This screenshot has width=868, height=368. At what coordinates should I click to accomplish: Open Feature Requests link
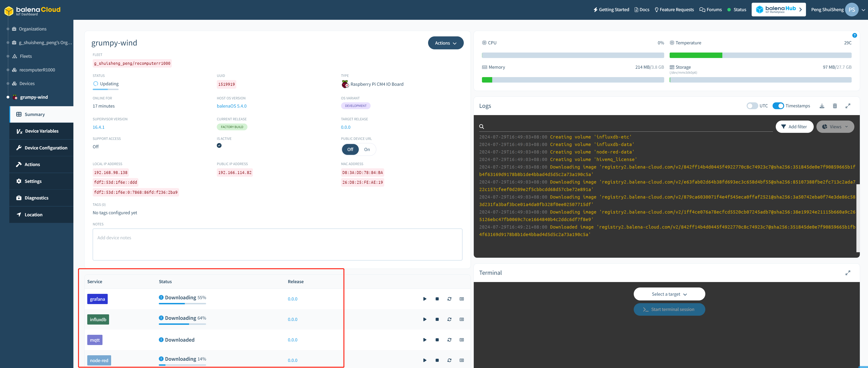(x=674, y=10)
